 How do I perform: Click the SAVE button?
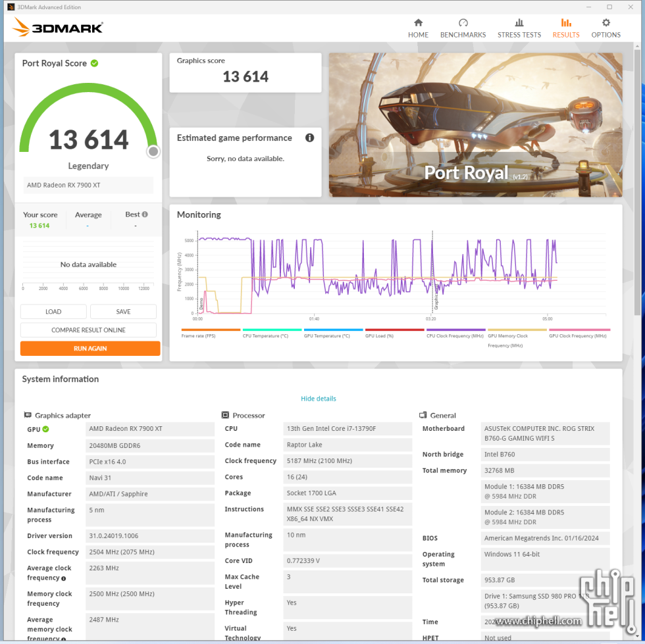(124, 311)
